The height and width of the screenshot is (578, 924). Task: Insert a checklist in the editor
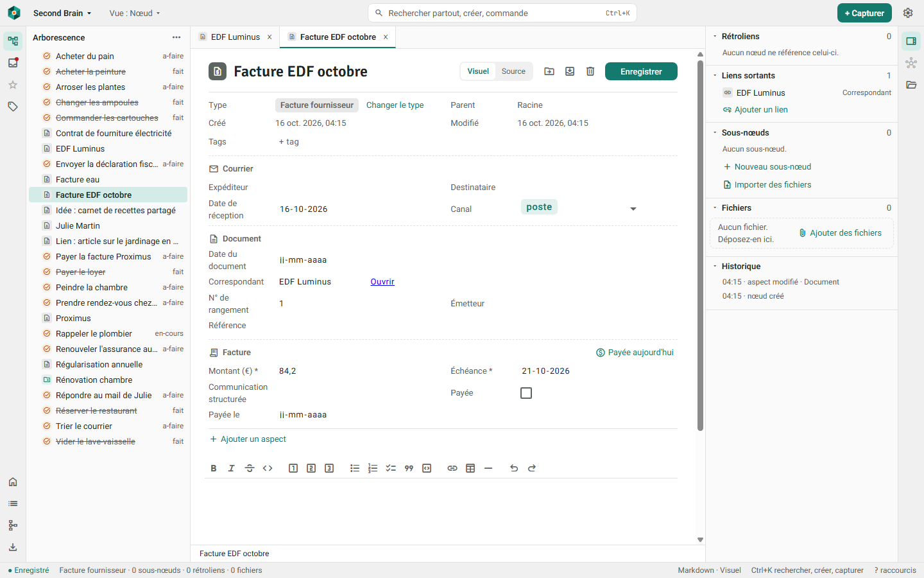391,468
